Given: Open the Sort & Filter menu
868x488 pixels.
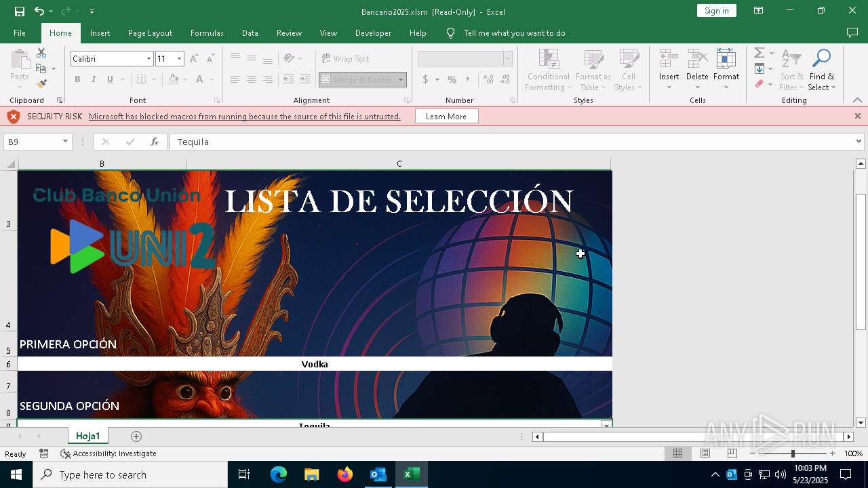Looking at the screenshot, I should (791, 70).
